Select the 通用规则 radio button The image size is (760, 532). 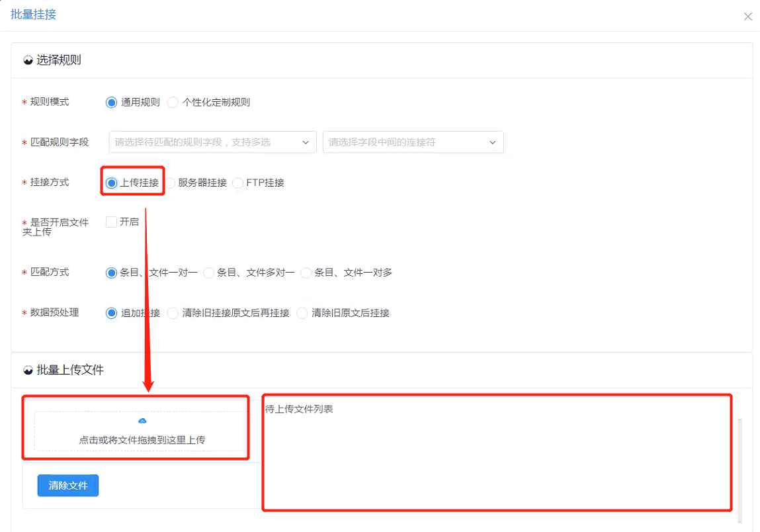pyautogui.click(x=112, y=103)
